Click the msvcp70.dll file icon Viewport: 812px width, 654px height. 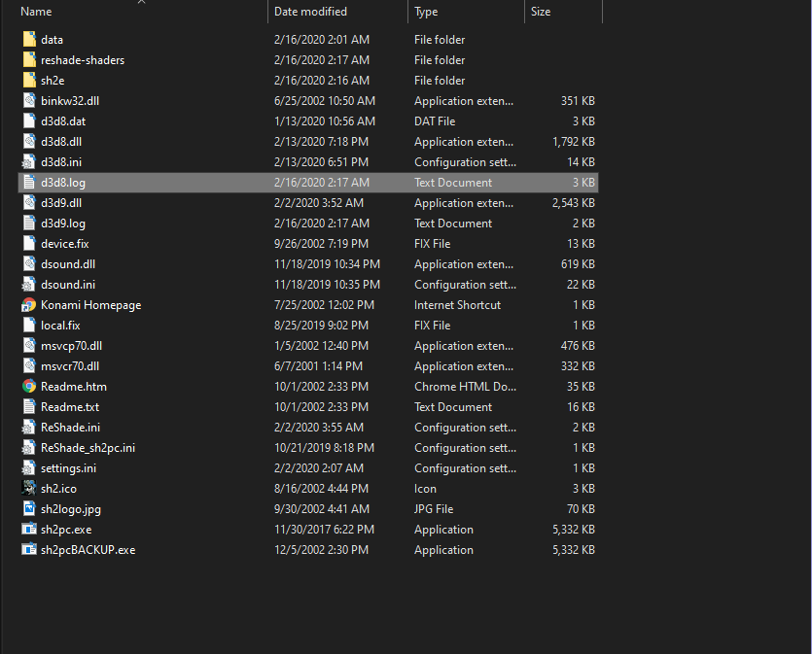[x=29, y=346]
